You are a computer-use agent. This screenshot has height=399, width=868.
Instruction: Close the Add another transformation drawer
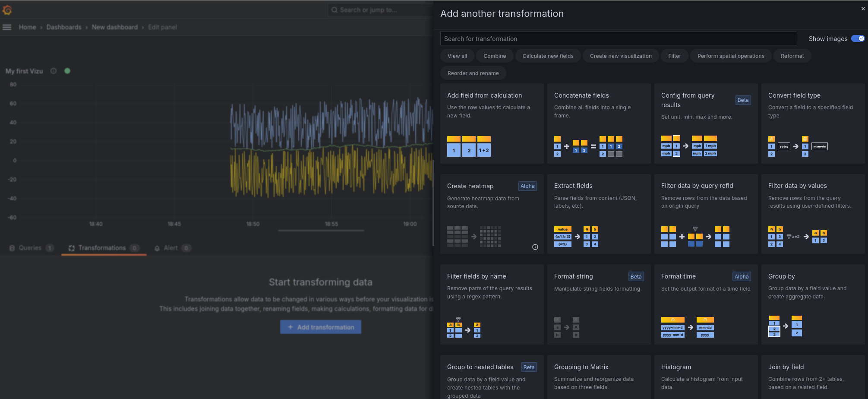tap(863, 9)
